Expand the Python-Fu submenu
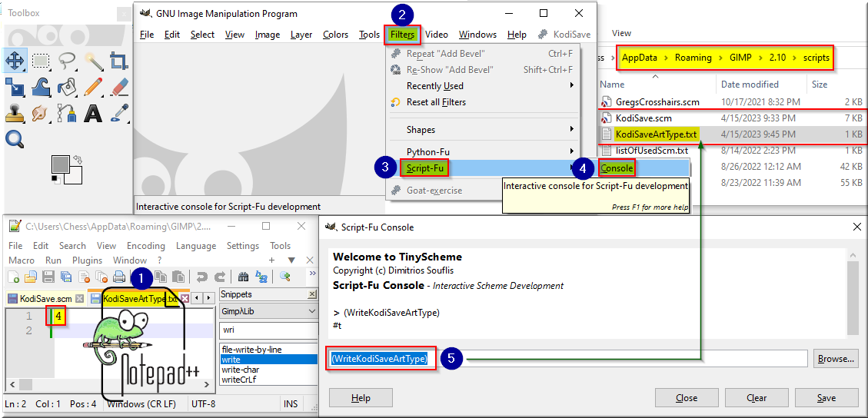The height and width of the screenshot is (418, 868). (482, 151)
